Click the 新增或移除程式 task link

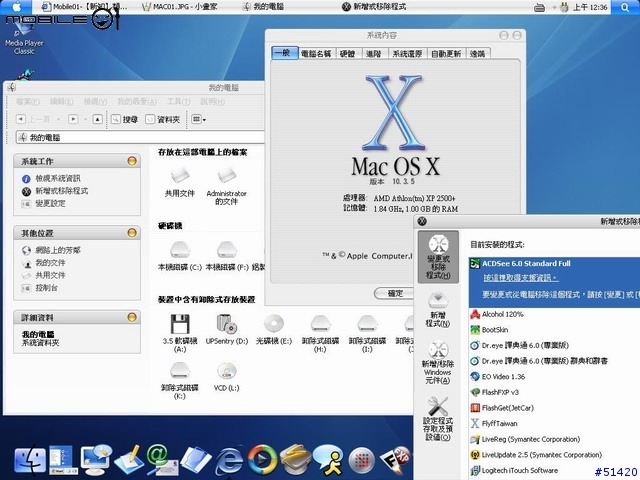(x=62, y=191)
